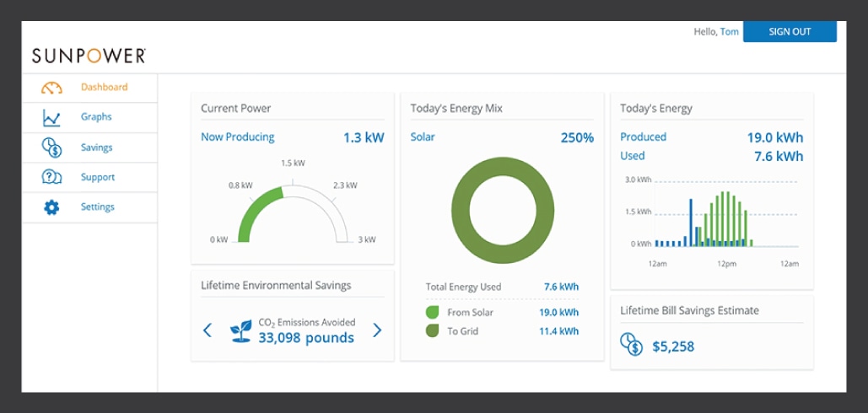Show previous environmental savings with left chevron
The width and height of the screenshot is (868, 413).
pos(207,330)
